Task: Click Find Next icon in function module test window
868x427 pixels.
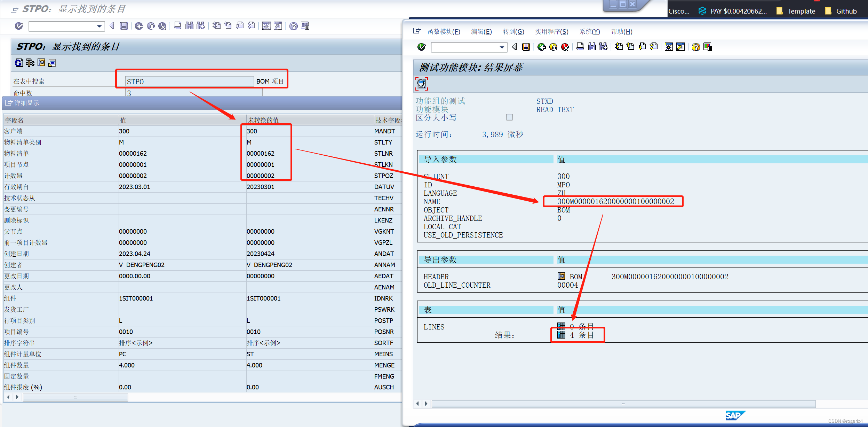Action: [x=603, y=47]
